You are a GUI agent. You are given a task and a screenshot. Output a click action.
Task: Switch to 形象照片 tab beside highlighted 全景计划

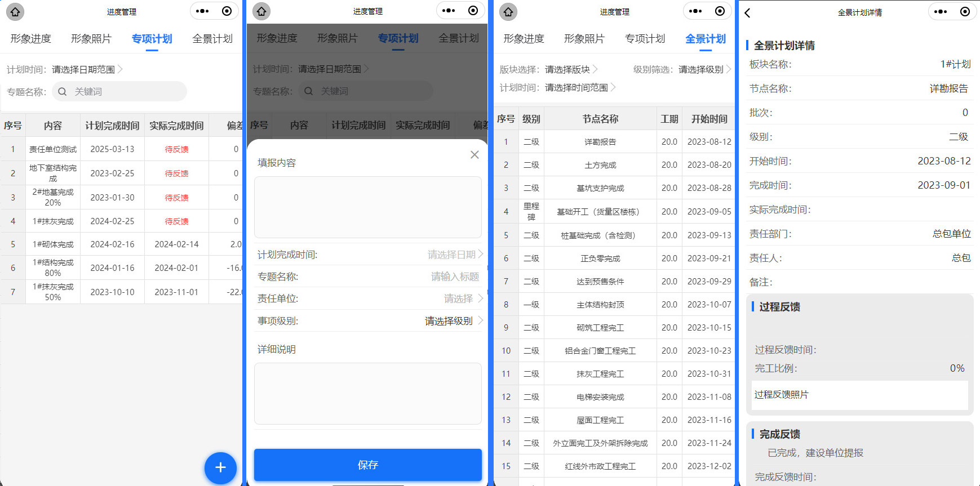tap(584, 39)
